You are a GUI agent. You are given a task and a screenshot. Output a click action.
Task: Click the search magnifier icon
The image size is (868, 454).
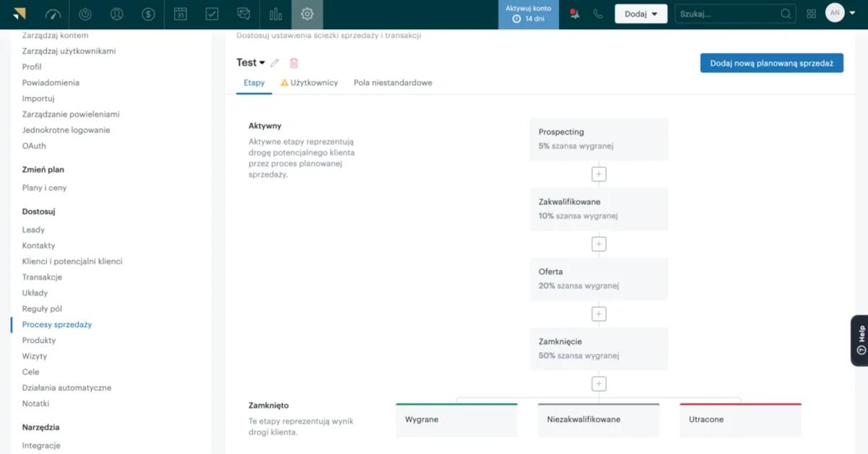coord(786,14)
